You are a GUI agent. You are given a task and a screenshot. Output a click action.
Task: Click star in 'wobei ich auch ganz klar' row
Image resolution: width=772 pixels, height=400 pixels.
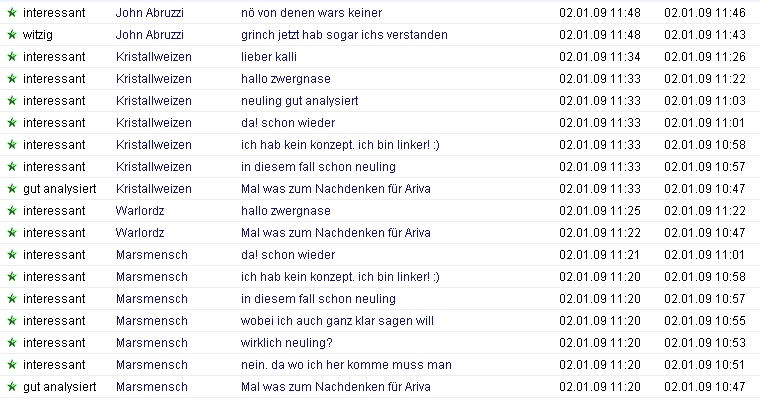click(x=12, y=321)
